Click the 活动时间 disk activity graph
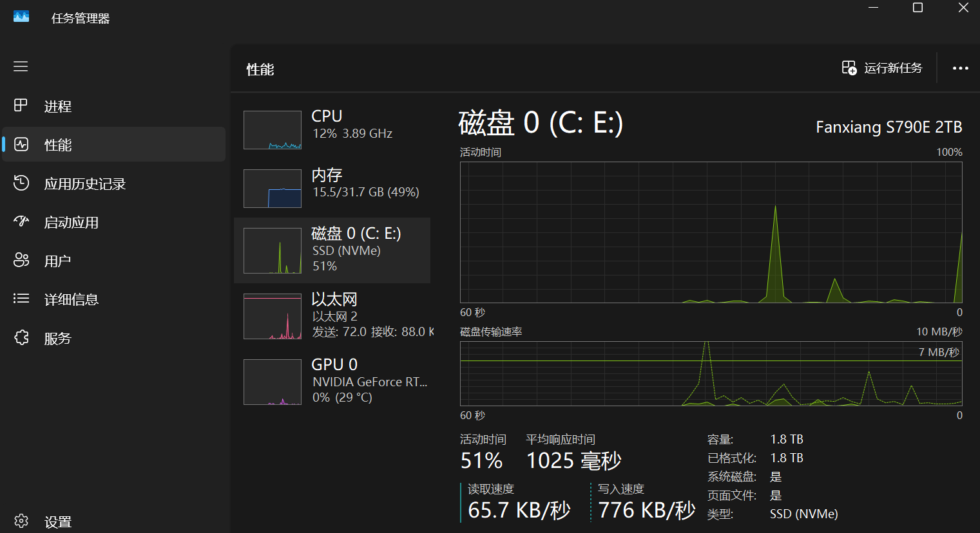 [x=711, y=232]
